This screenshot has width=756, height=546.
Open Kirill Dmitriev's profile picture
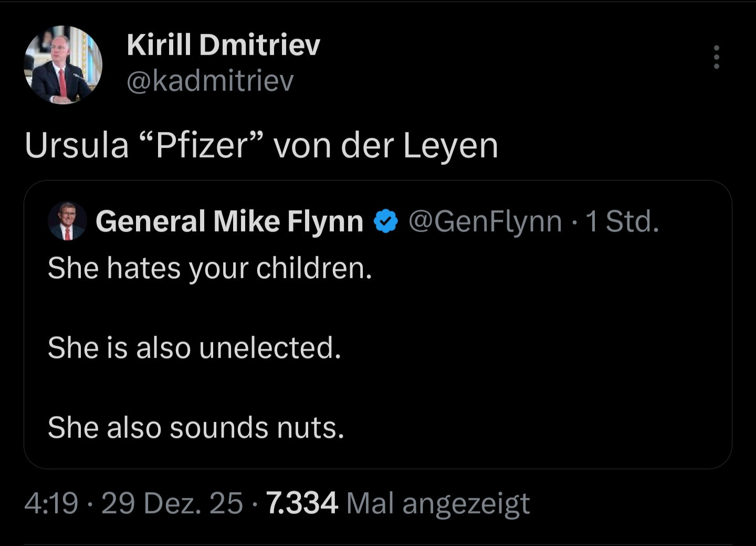click(x=63, y=65)
